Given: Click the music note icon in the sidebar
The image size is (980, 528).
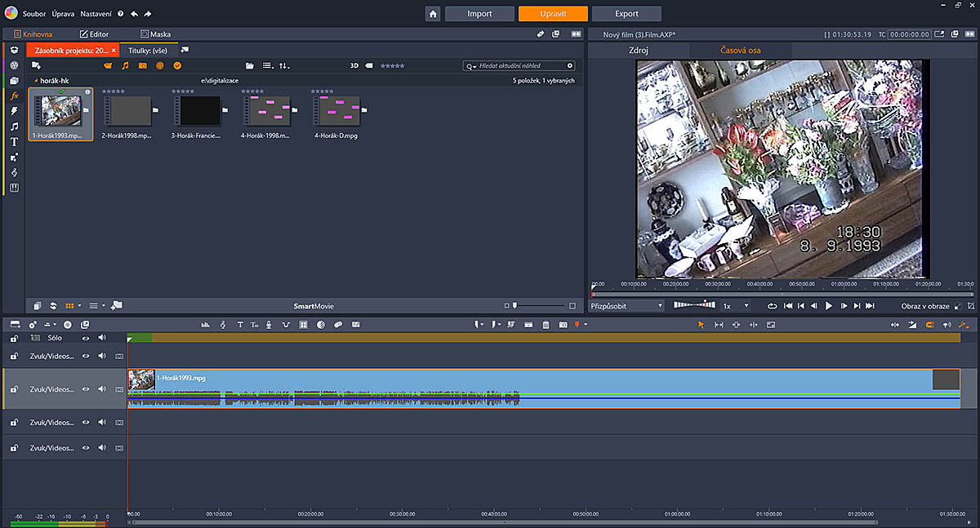Looking at the screenshot, I should coord(15,126).
